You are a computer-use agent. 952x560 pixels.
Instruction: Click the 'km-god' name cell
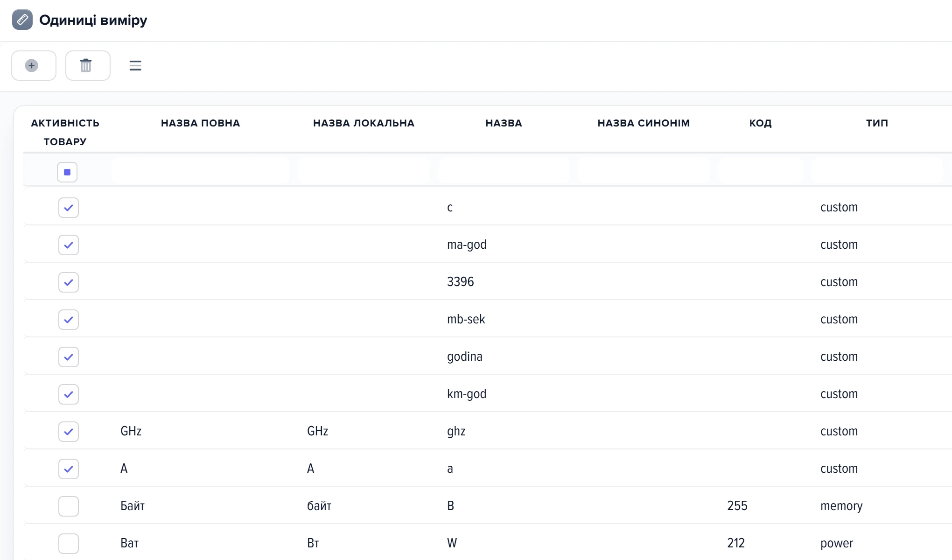tap(467, 394)
